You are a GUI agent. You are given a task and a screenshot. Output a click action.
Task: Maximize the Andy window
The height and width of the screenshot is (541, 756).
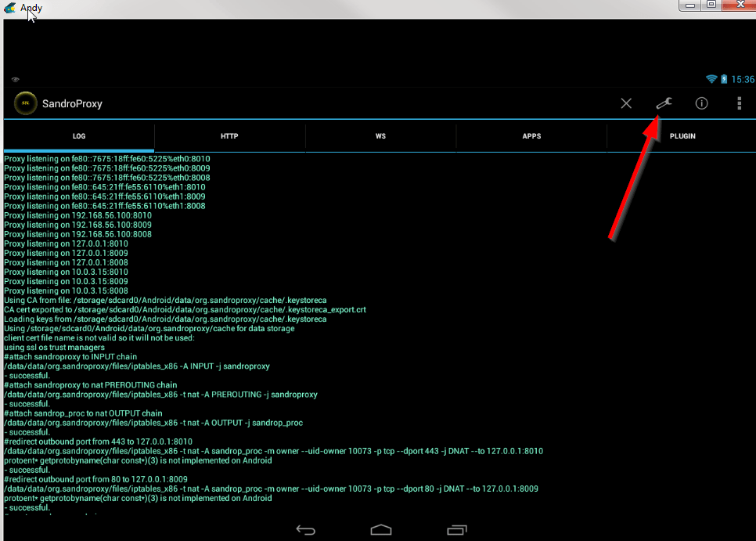click(711, 5)
